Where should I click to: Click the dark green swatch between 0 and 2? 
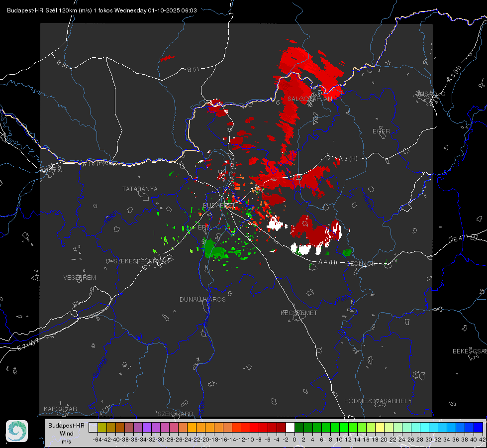pos(299,427)
